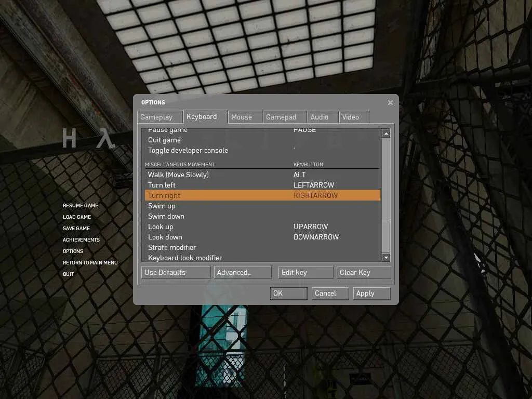This screenshot has height=399, width=532.
Task: Switch to the Gameplay tab
Action: pyautogui.click(x=160, y=117)
